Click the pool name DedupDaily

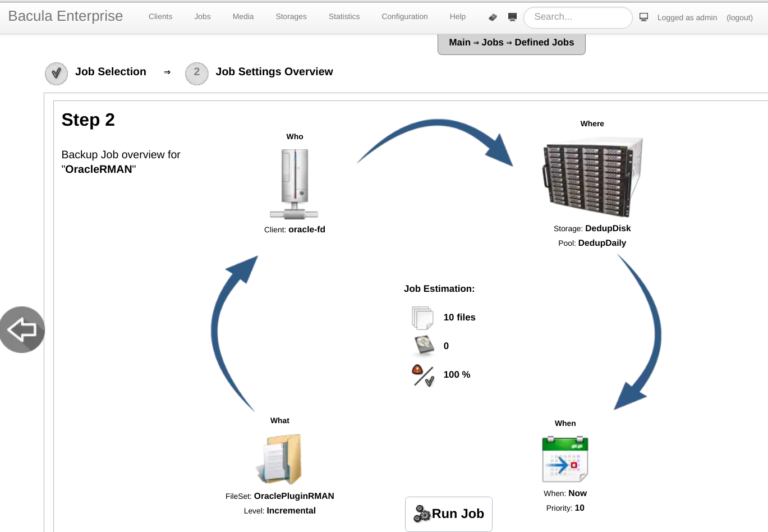[602, 243]
